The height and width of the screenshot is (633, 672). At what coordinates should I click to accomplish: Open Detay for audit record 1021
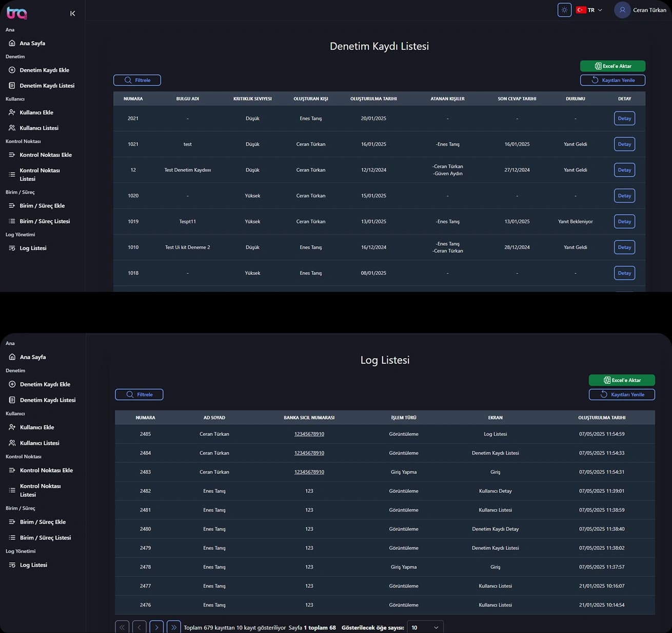coord(624,144)
